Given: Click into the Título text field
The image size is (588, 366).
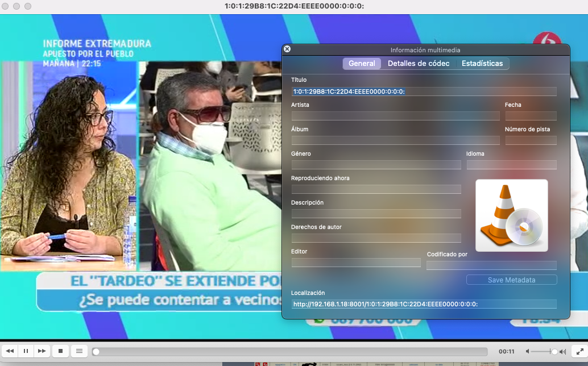Looking at the screenshot, I should tap(424, 91).
